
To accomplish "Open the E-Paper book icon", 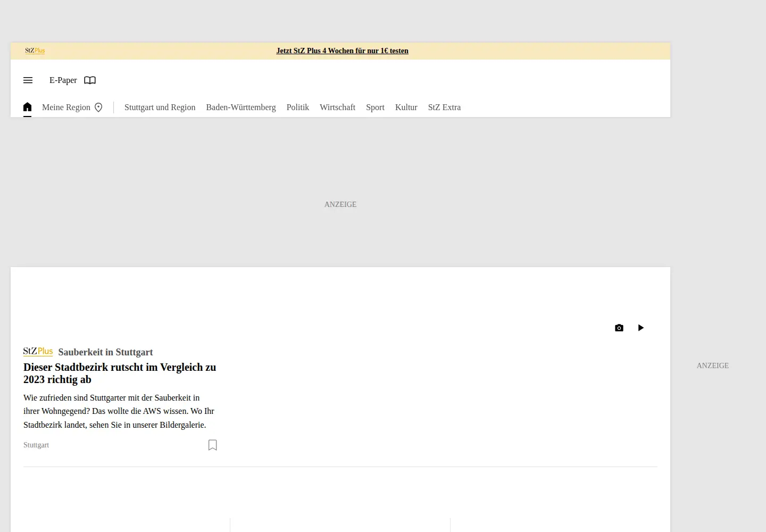I will 90,80.
